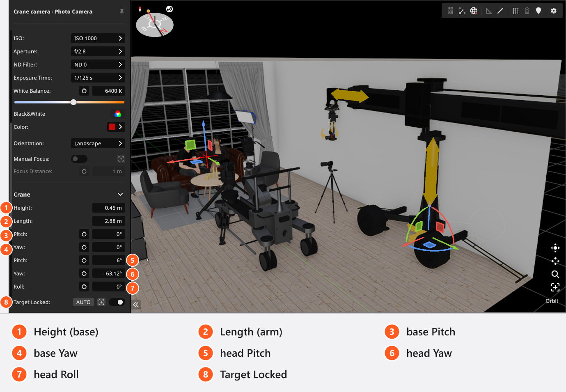
Task: Click the target picker icon beside AUTO
Action: coord(101,302)
